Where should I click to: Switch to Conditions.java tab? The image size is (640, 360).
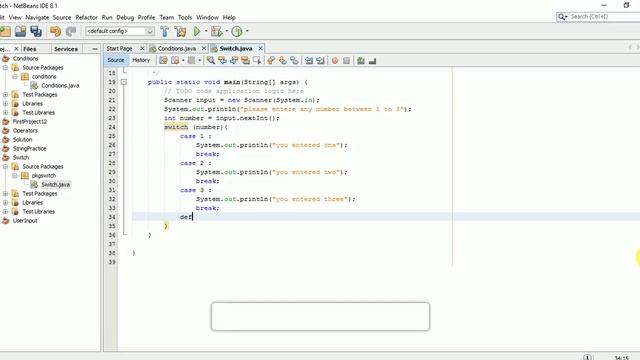(x=177, y=49)
